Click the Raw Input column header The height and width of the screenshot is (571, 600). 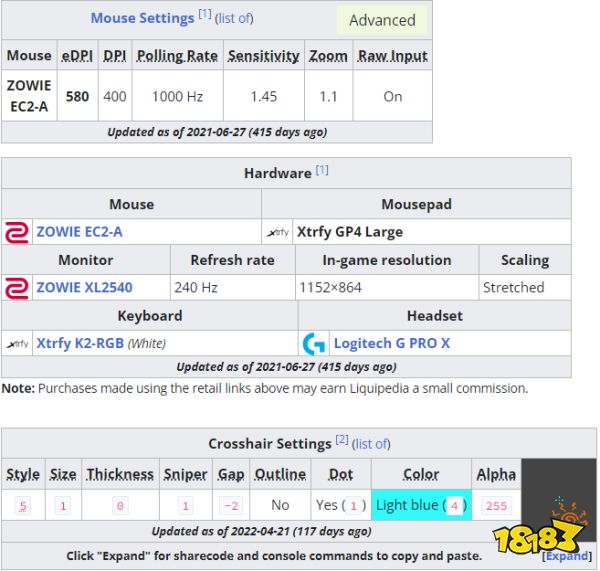[393, 56]
